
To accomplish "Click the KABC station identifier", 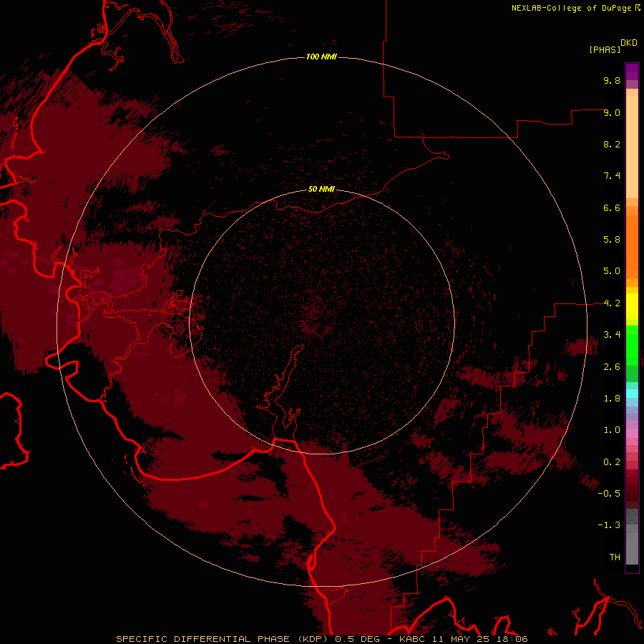I will pos(414,639).
